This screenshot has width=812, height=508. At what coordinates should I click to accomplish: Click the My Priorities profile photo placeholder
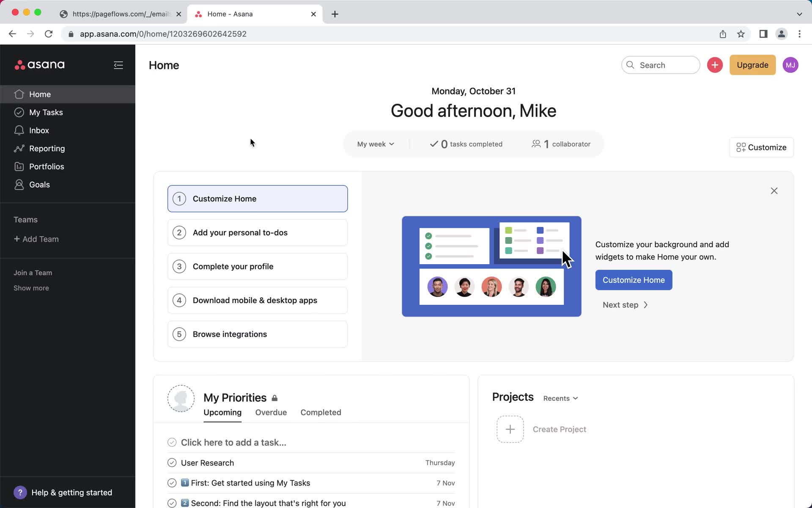(181, 398)
